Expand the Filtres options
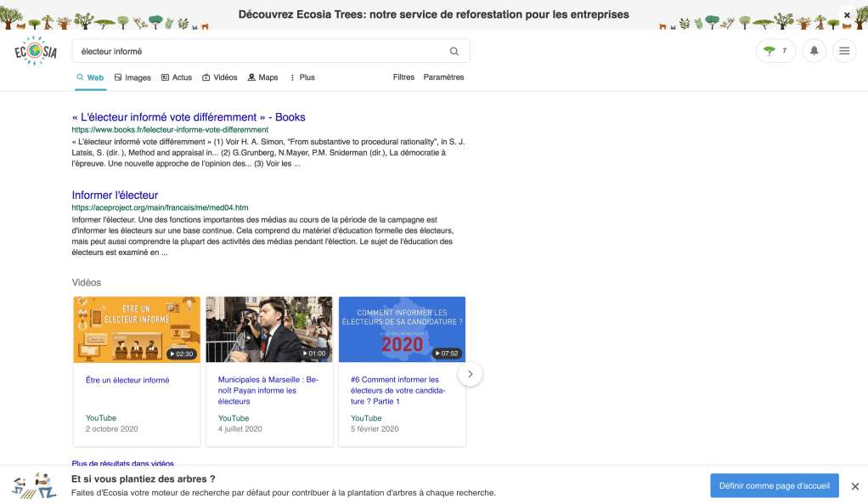The image size is (868, 504). click(x=403, y=77)
